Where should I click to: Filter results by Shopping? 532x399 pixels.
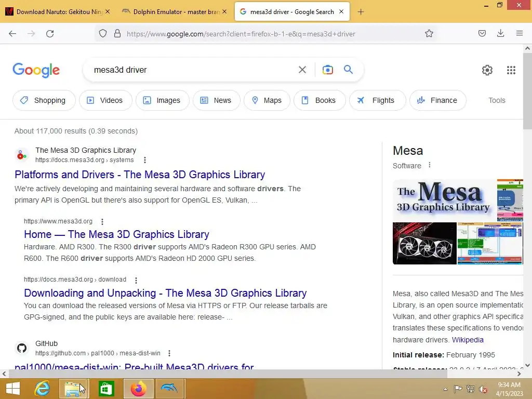point(44,100)
